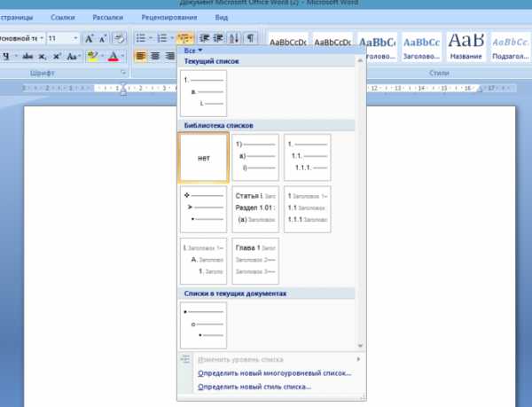Toggle align right button

[x=169, y=56]
